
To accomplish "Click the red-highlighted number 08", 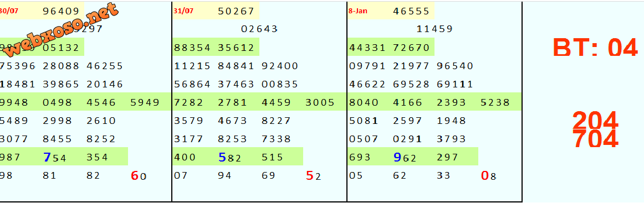I will tap(489, 176).
